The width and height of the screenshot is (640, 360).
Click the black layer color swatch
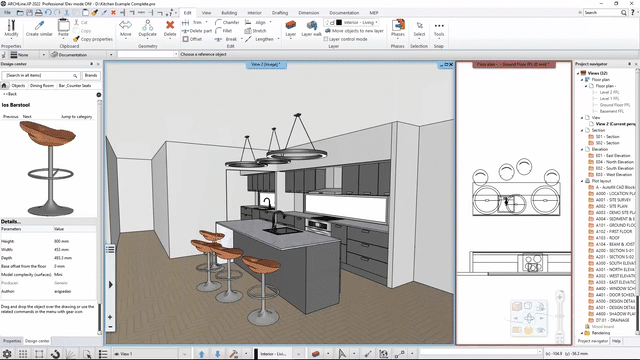coord(338,22)
